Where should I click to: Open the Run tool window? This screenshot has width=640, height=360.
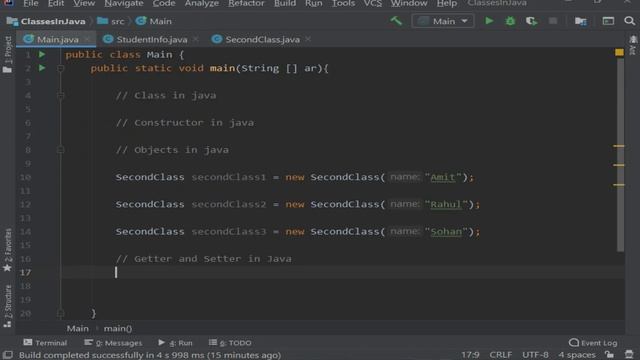[175, 343]
